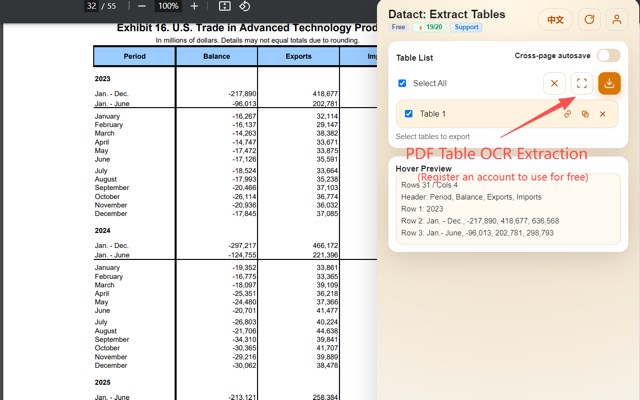The height and width of the screenshot is (400, 640).
Task: Switch language with the 中文 button
Action: tap(555, 20)
